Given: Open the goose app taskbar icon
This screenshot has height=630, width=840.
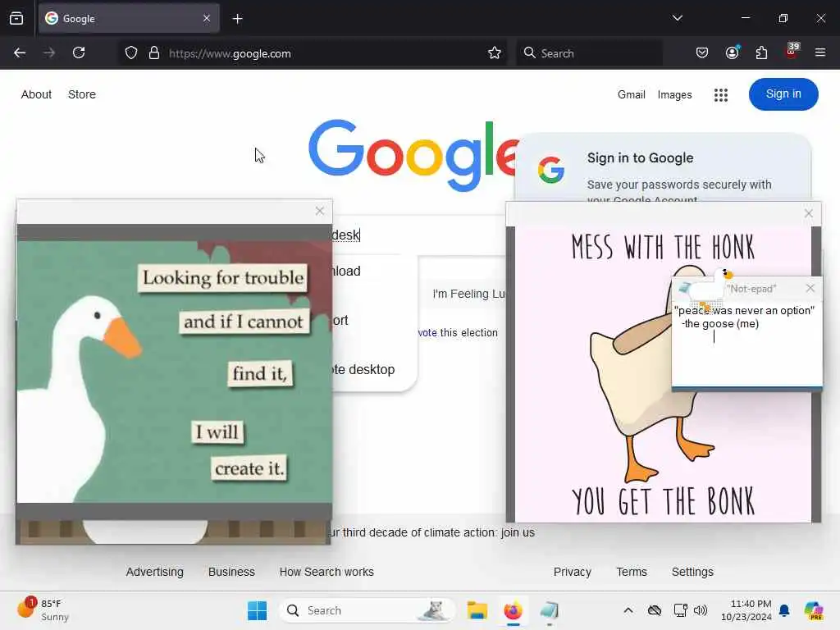Looking at the screenshot, I should (549, 610).
